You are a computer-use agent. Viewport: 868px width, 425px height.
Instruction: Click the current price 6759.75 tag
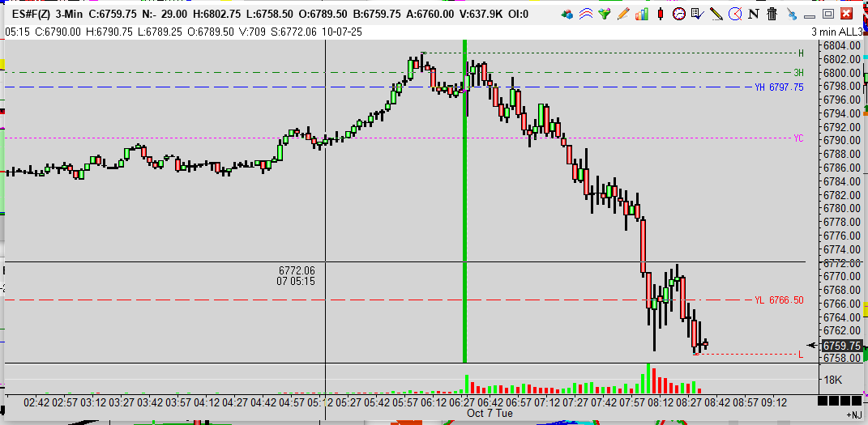point(841,346)
